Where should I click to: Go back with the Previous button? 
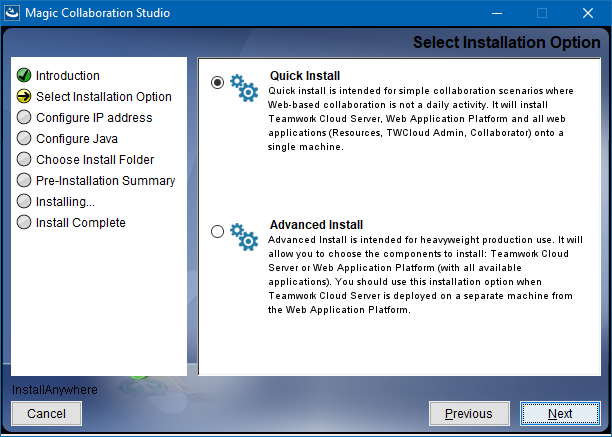point(469,413)
